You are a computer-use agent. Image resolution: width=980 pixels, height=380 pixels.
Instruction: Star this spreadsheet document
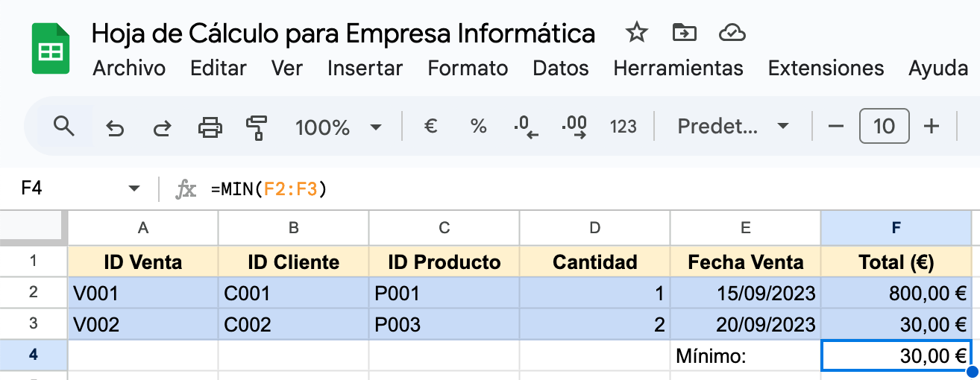(636, 33)
